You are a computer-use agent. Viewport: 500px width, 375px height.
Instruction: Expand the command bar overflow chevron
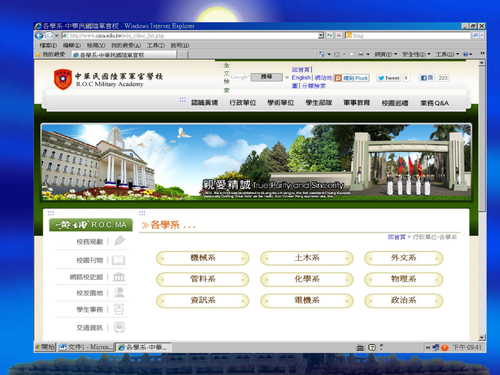[482, 53]
